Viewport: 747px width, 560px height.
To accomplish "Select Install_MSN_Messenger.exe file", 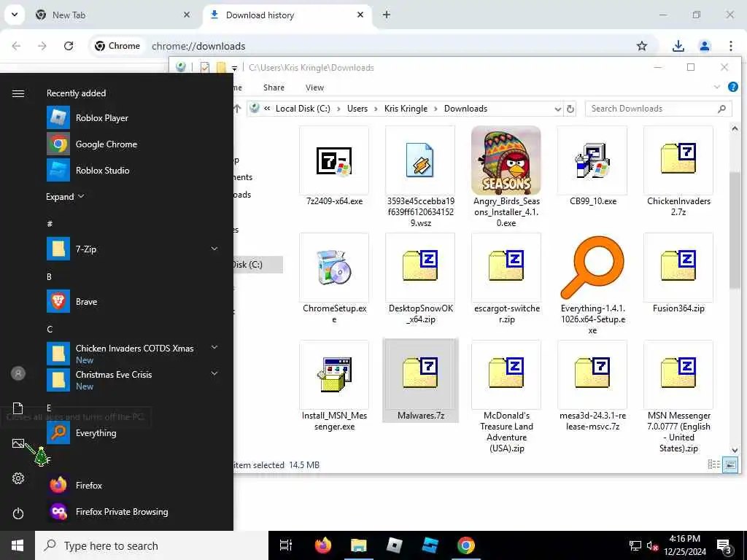I will pos(334,386).
